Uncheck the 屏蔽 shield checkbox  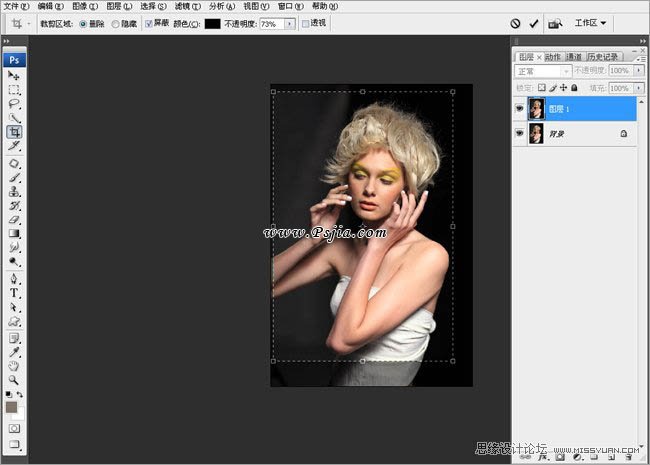tap(149, 23)
